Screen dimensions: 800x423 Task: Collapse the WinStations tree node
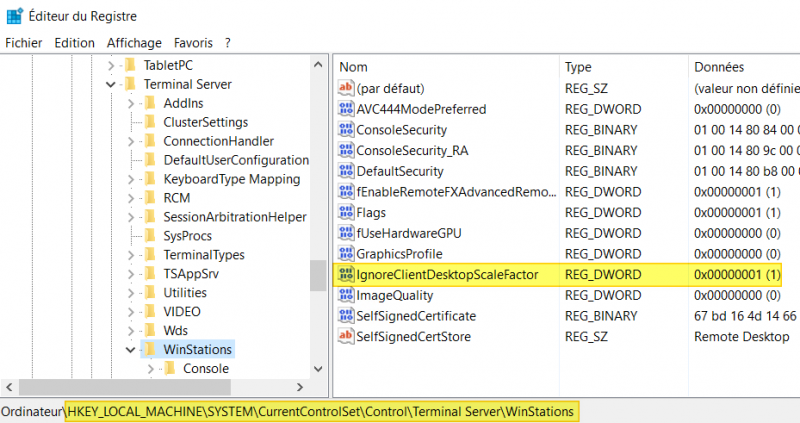point(131,350)
